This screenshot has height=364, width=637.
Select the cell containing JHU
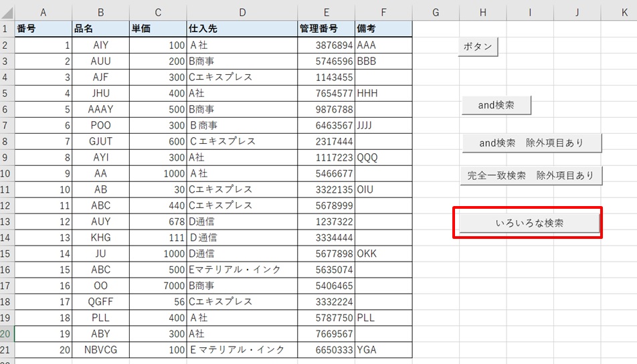(x=101, y=94)
